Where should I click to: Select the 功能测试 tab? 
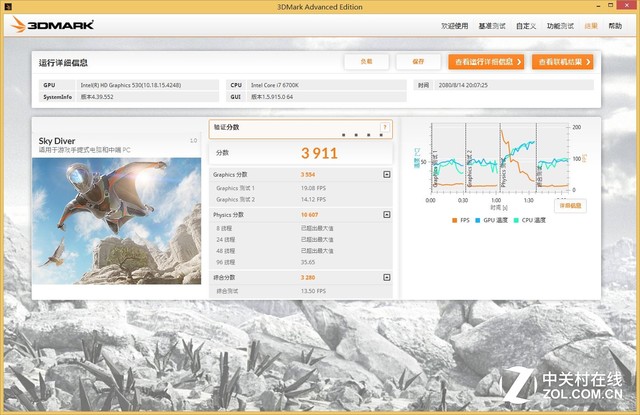[x=560, y=26]
